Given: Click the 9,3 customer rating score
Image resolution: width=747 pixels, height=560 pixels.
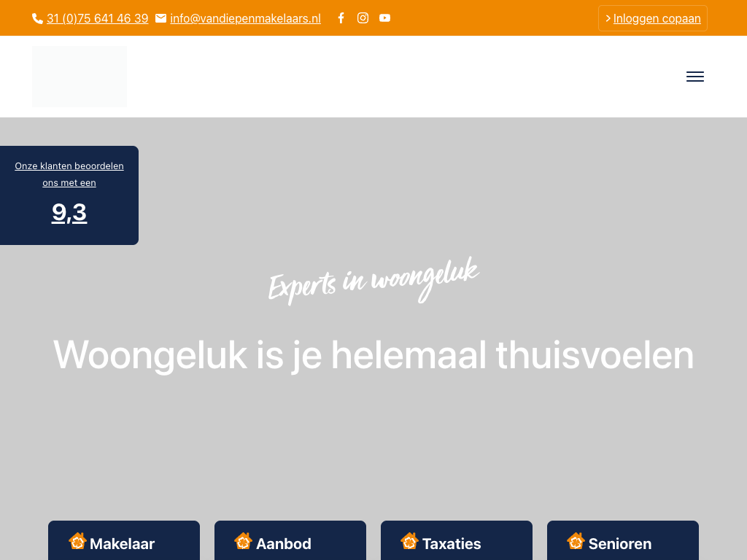Looking at the screenshot, I should tap(69, 212).
